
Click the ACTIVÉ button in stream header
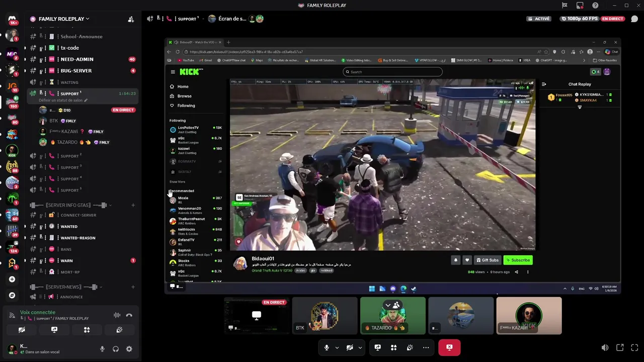click(539, 19)
